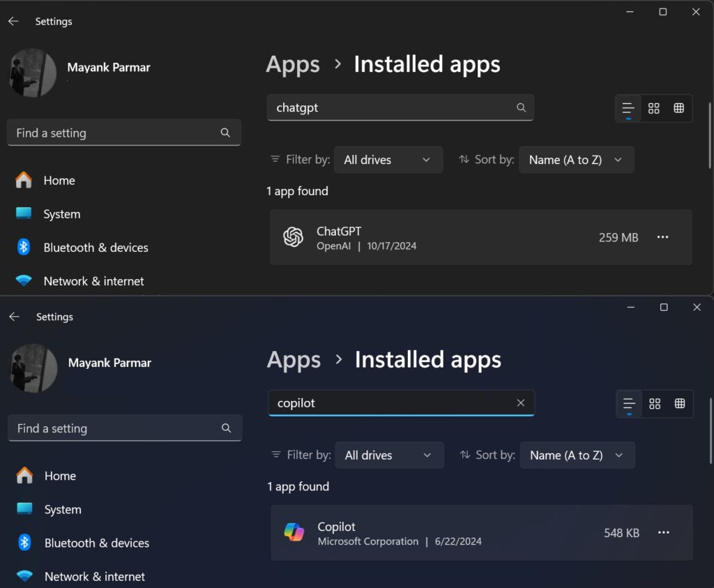Open Bluetooth & devices settings
The image size is (714, 588).
[x=96, y=247]
